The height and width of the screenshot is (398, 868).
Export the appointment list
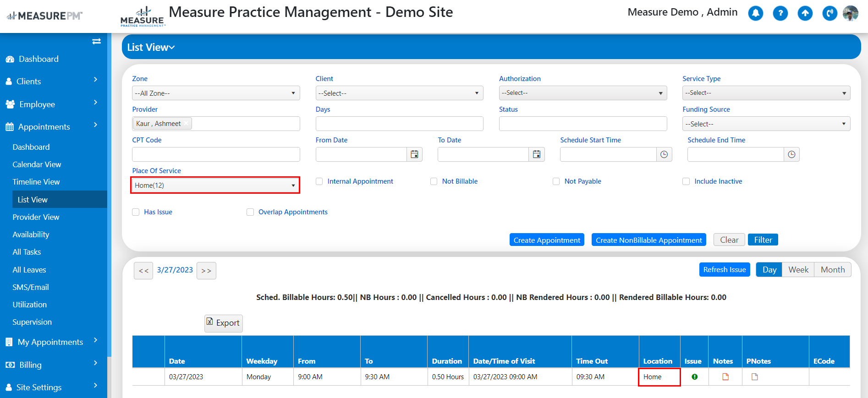click(223, 323)
